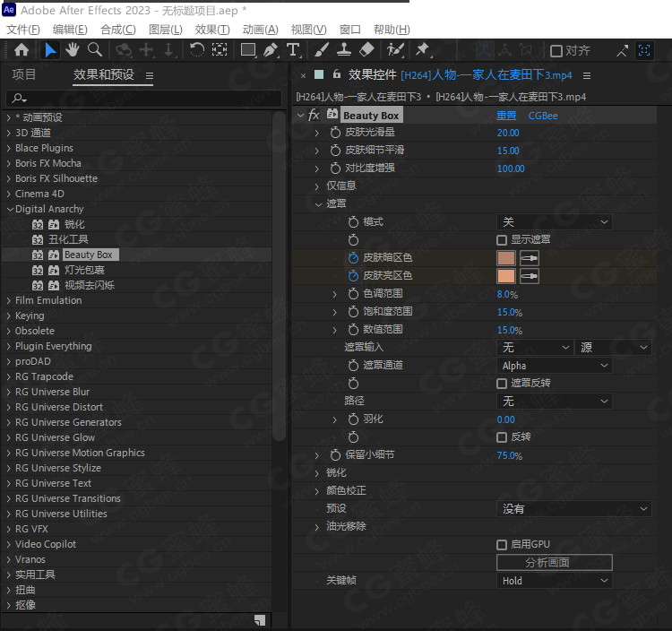Click 羽化 value 0.00

click(x=505, y=419)
